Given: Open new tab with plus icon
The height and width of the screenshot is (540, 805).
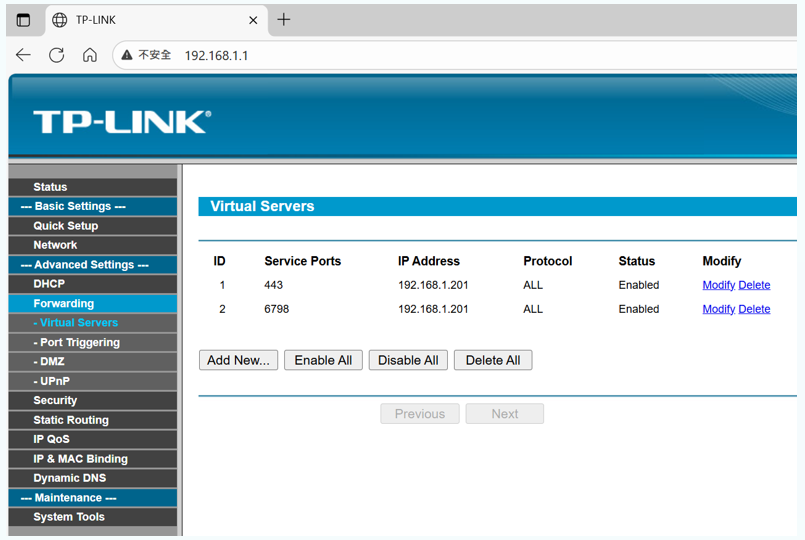Looking at the screenshot, I should click(284, 20).
